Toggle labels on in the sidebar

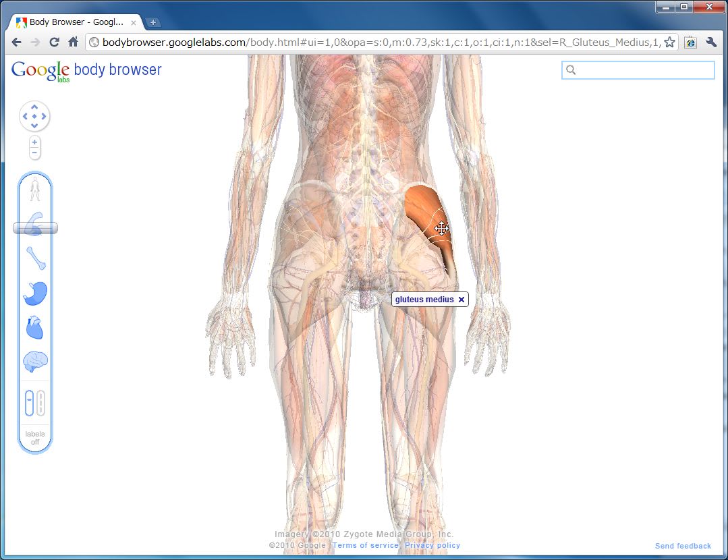tap(35, 438)
